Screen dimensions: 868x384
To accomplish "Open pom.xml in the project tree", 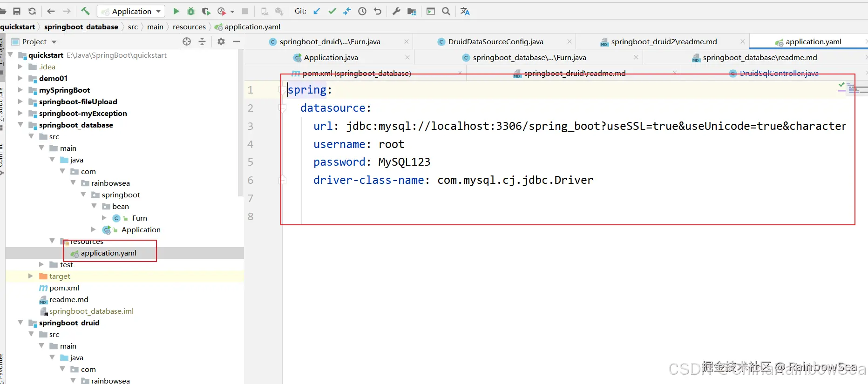I will click(x=64, y=288).
